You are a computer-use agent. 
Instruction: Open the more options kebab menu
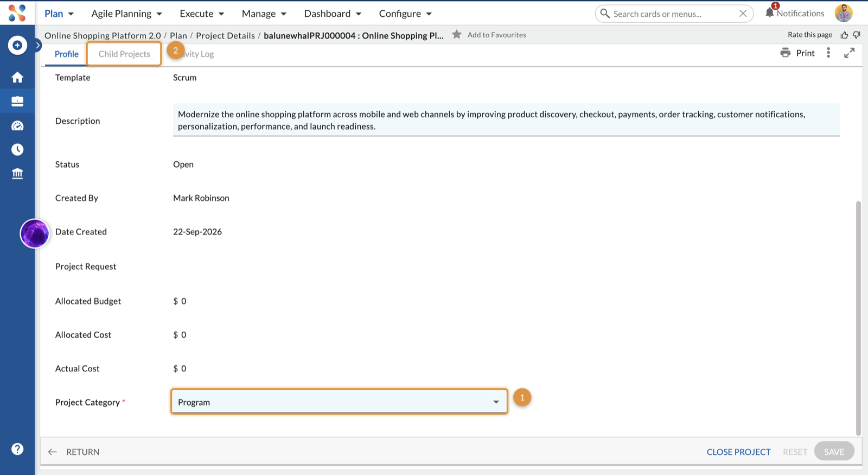(828, 53)
